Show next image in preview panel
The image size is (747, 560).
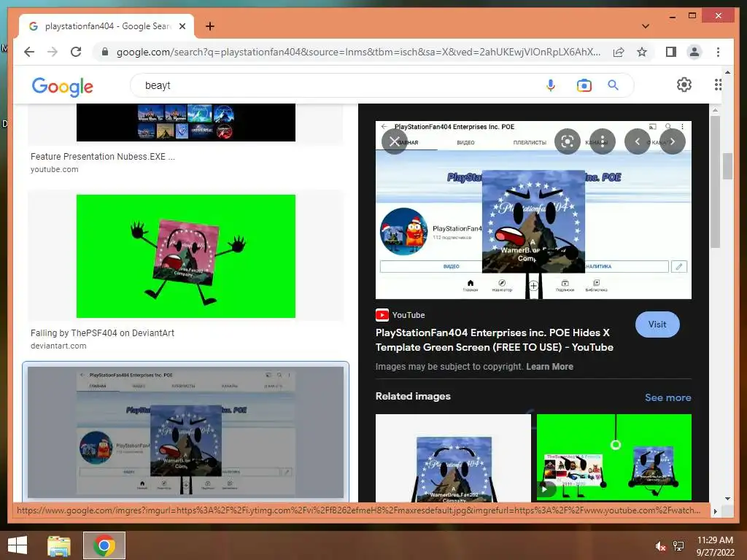click(x=672, y=141)
